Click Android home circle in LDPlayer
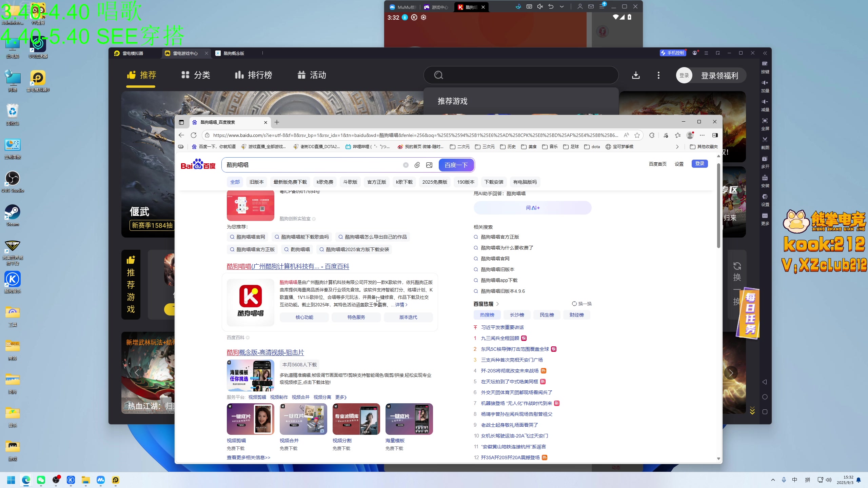 coord(765,397)
